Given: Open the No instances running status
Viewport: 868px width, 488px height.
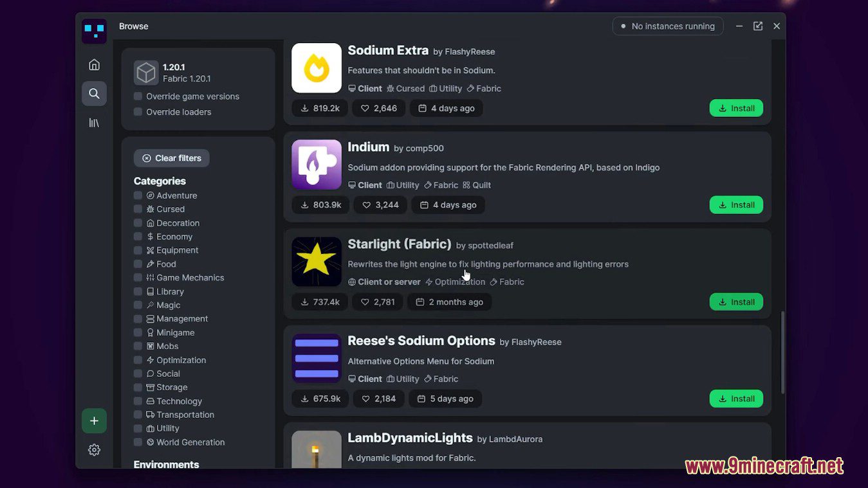Looking at the screenshot, I should [x=668, y=26].
